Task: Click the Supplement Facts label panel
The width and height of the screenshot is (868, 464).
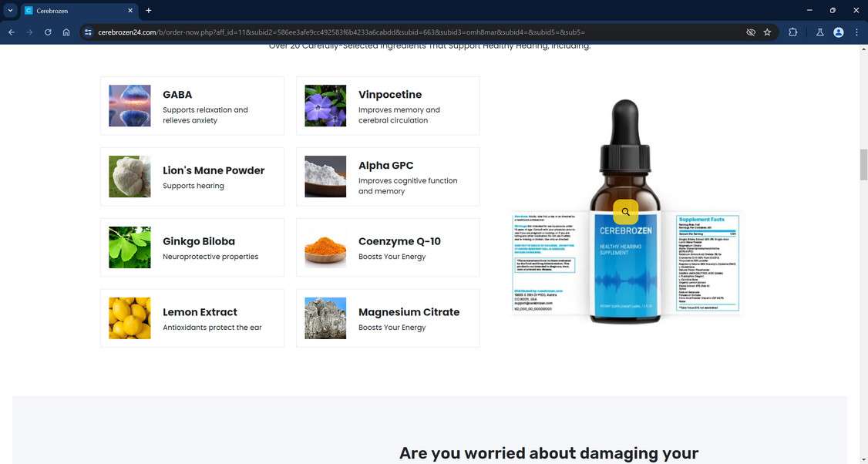Action: [x=708, y=264]
